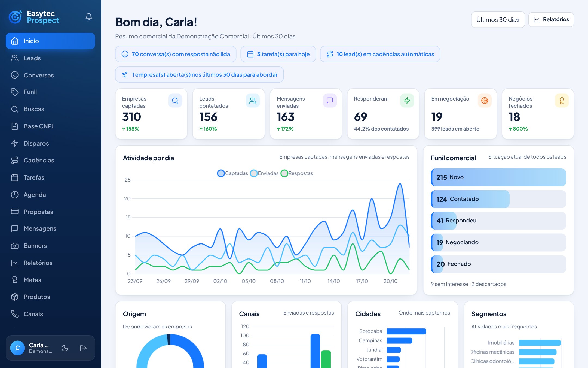Viewport: 588px width, 368px height.
Task: Click the Base CNPJ document icon
Action: point(15,126)
